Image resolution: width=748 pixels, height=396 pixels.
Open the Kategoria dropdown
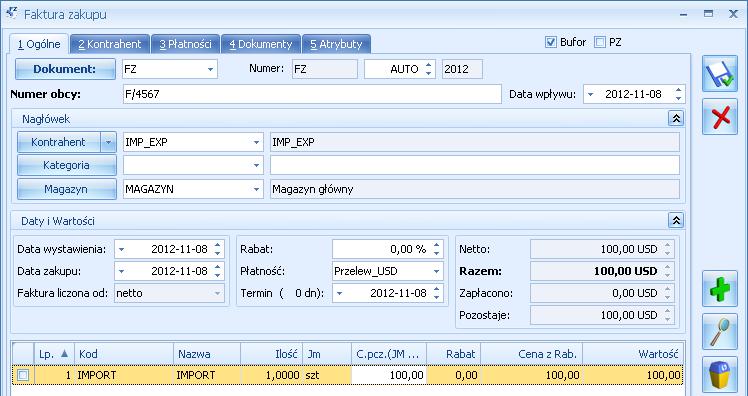(256, 165)
